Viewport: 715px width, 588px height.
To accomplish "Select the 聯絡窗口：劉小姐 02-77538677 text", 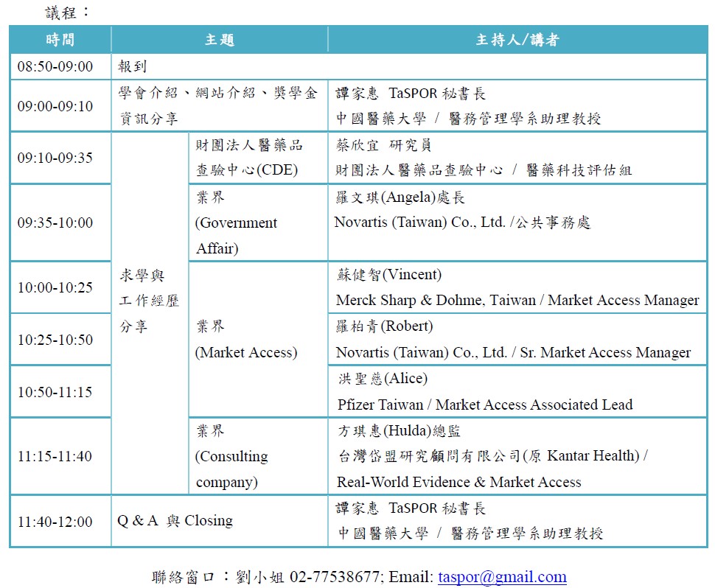I will [x=265, y=577].
